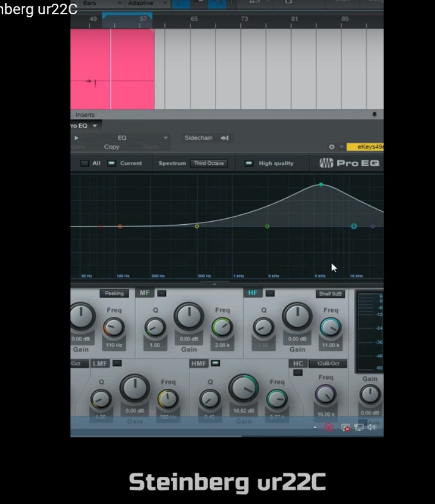
Task: Click the 18.82 dB gain value field
Action: (243, 411)
